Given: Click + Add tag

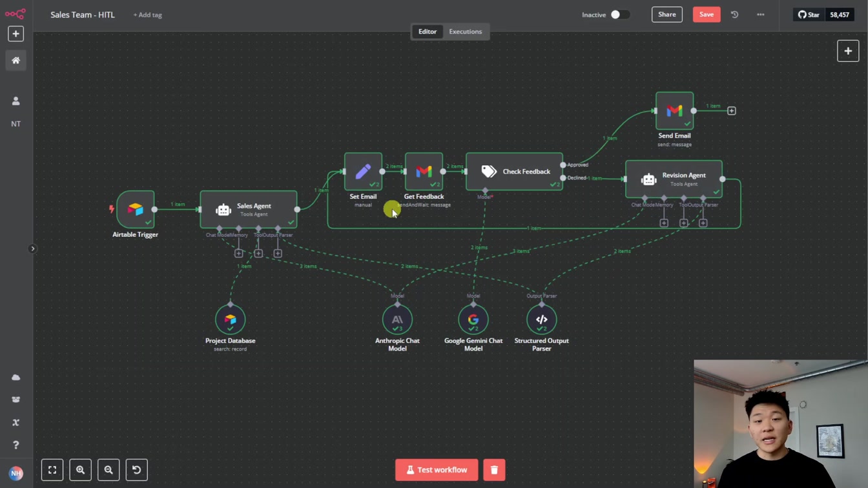Looking at the screenshot, I should 147,15.
